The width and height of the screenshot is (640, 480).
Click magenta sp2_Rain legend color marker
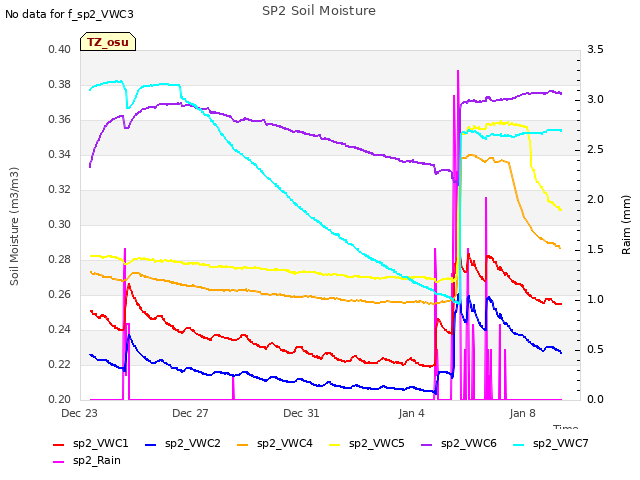(59, 462)
